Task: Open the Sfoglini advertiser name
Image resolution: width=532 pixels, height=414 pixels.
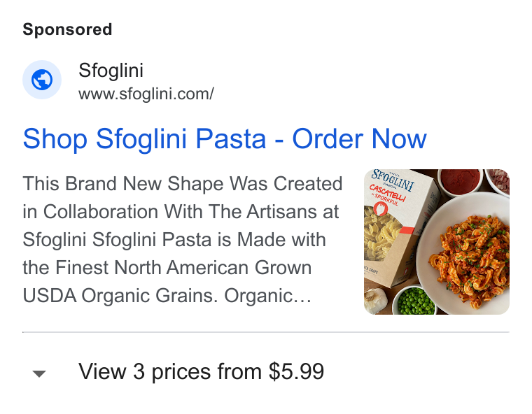Action: tap(111, 71)
